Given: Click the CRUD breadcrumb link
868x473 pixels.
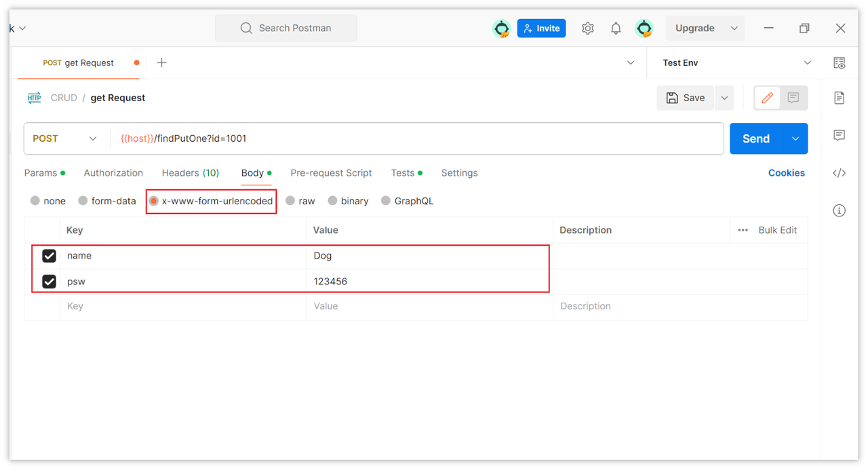Looking at the screenshot, I should [x=64, y=98].
